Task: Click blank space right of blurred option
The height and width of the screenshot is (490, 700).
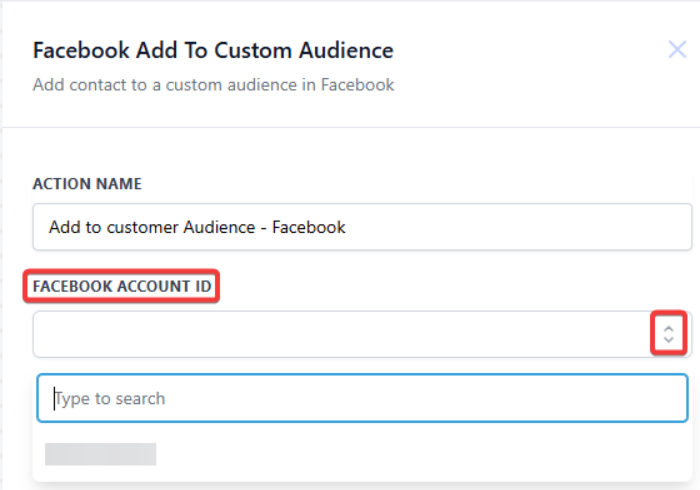Action: coord(420,454)
